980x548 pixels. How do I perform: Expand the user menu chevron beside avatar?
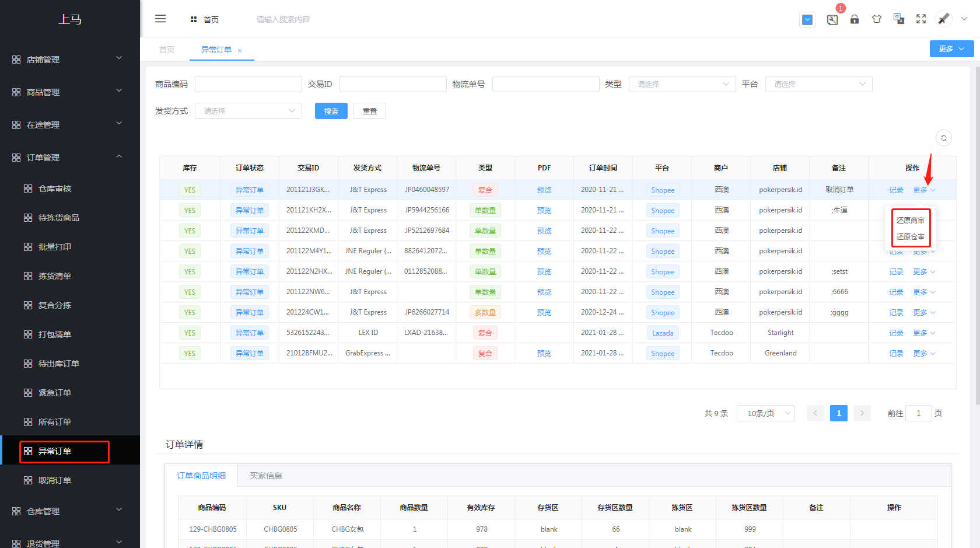964,19
